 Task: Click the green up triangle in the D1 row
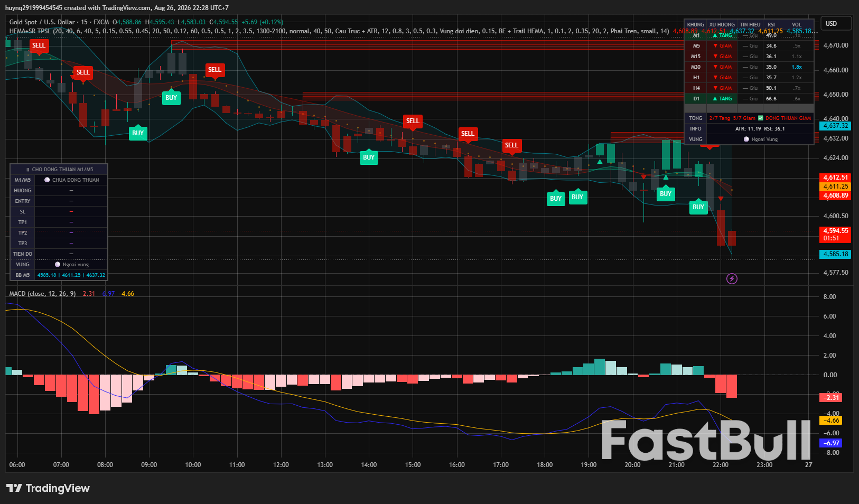pyautogui.click(x=715, y=99)
